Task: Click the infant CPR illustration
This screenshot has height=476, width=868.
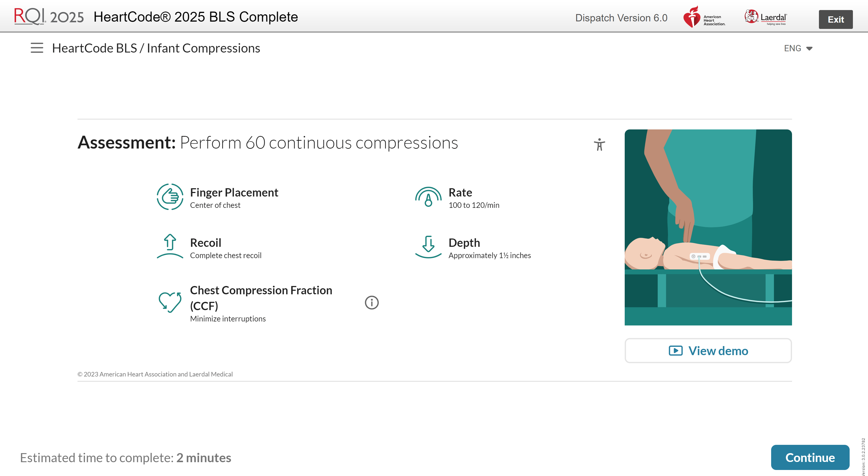Action: (x=708, y=227)
